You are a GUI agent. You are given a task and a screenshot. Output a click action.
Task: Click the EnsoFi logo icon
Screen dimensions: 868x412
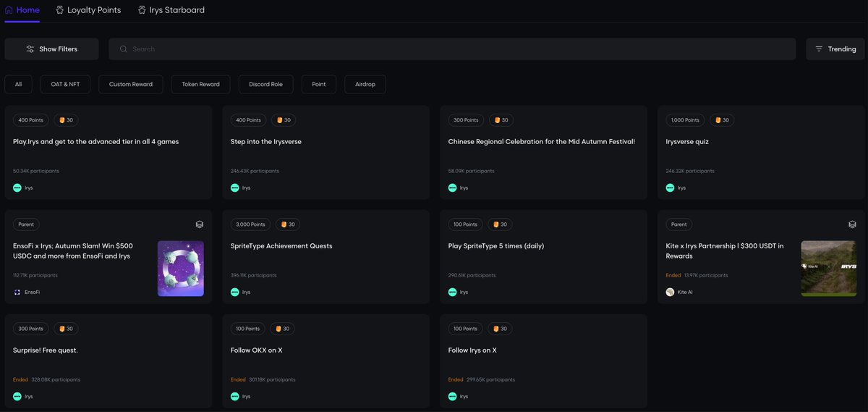[17, 293]
